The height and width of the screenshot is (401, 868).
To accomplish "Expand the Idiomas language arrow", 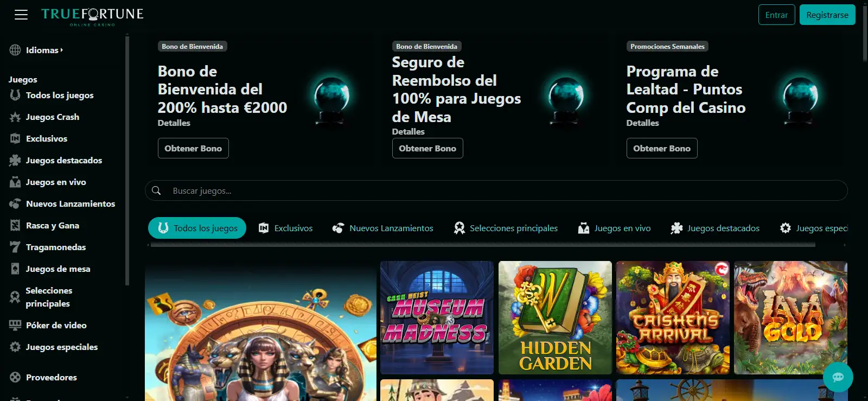I will (x=62, y=50).
